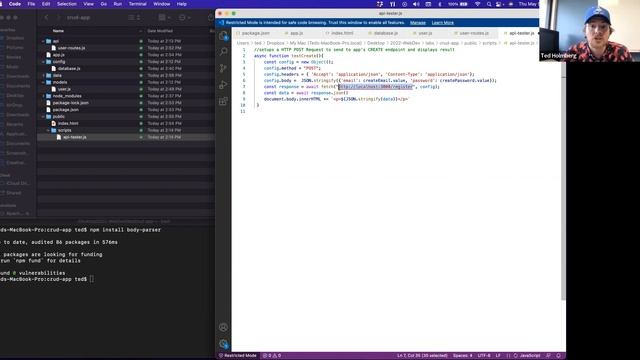
Task: Change indentation via Spaces: 4
Action: click(x=462, y=356)
